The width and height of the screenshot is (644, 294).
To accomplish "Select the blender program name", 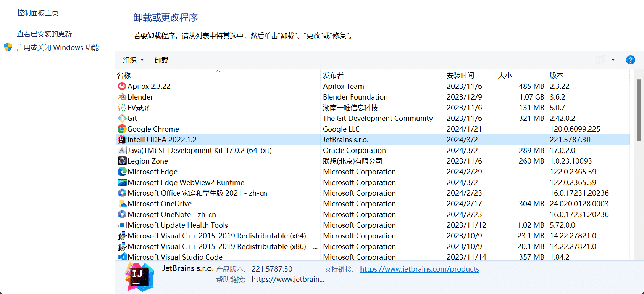I will [x=140, y=97].
